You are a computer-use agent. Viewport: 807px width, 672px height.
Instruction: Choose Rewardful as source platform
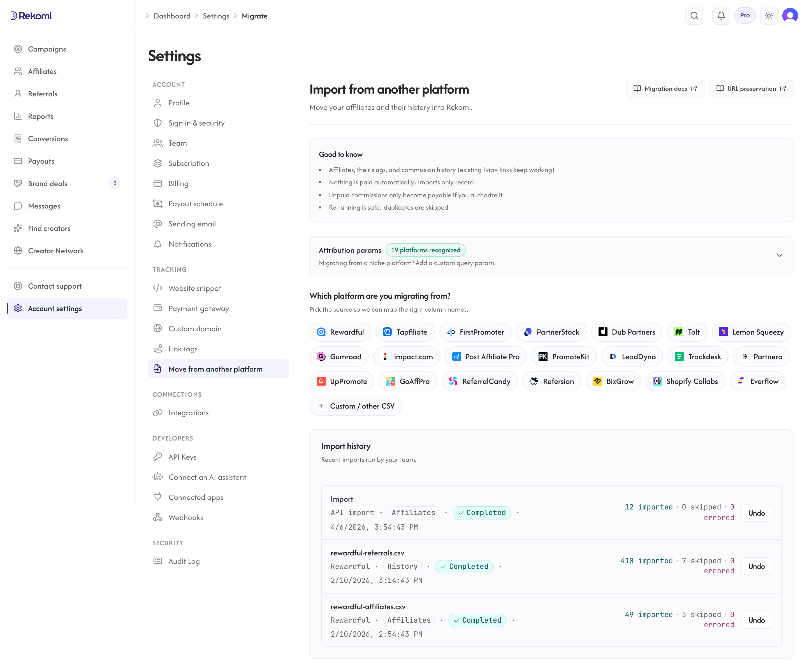(x=340, y=332)
